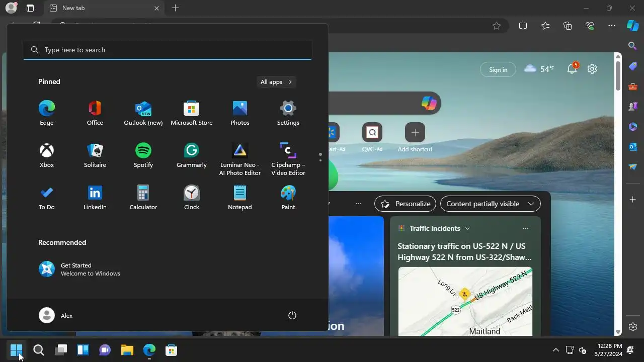Click Copilot icon in page search box
This screenshot has width=644, height=362.
point(429,103)
